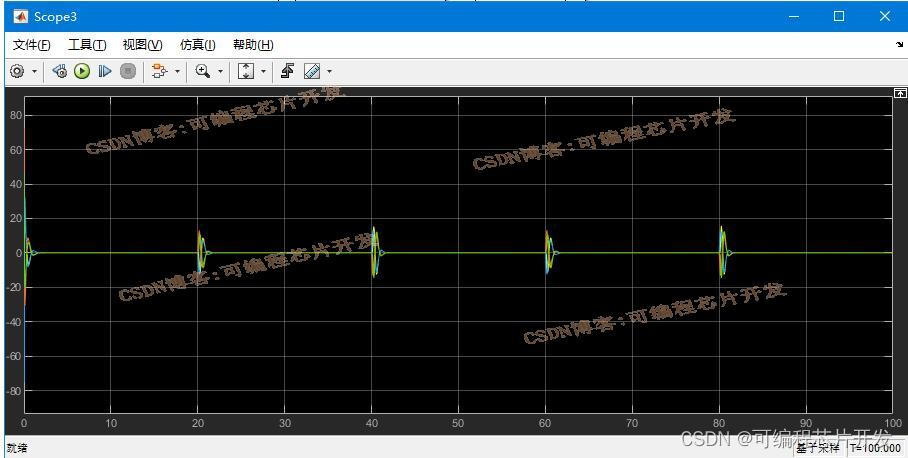The image size is (908, 458).
Task: Close the Scope3 window
Action: click(x=885, y=16)
